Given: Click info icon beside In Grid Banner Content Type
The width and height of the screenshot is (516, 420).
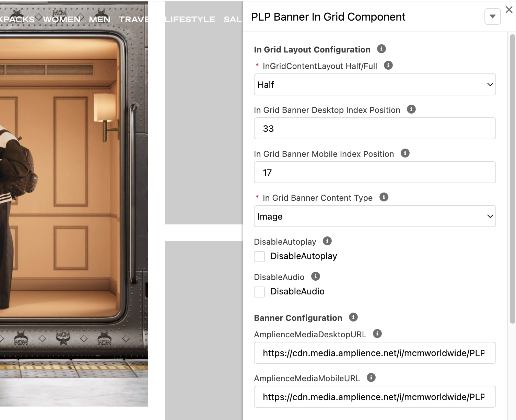Looking at the screenshot, I should [384, 197].
